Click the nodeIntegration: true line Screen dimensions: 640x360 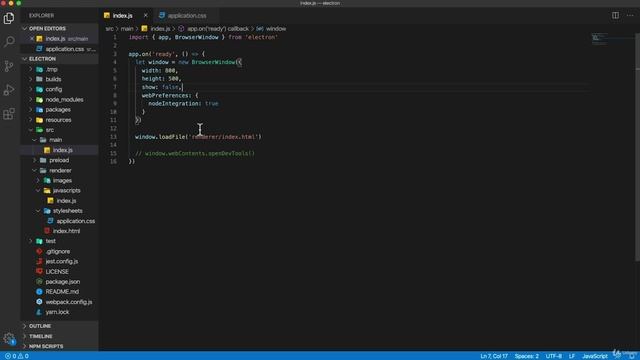point(183,104)
